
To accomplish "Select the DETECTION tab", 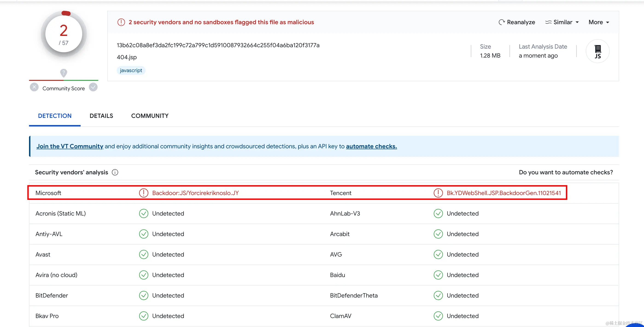I will [x=55, y=116].
